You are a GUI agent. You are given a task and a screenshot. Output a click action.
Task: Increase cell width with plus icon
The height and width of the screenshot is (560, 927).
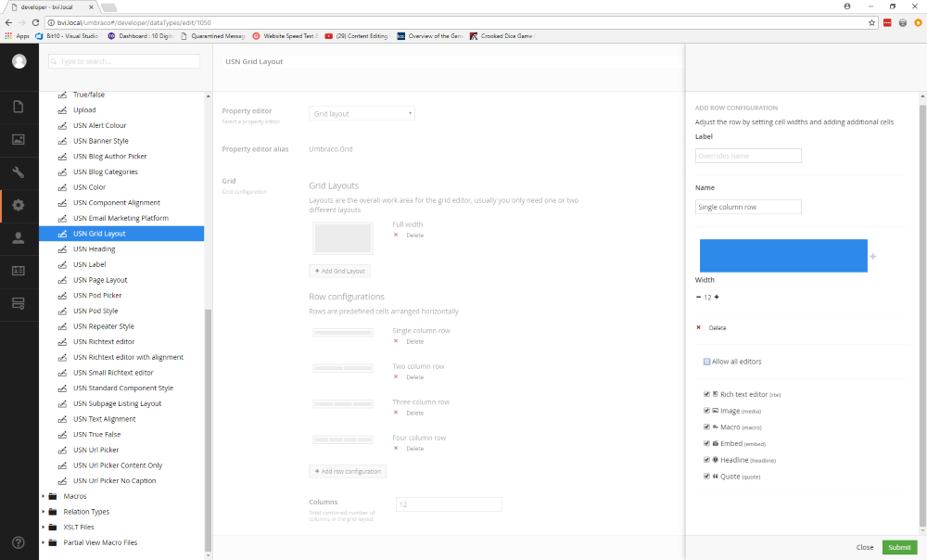point(717,297)
